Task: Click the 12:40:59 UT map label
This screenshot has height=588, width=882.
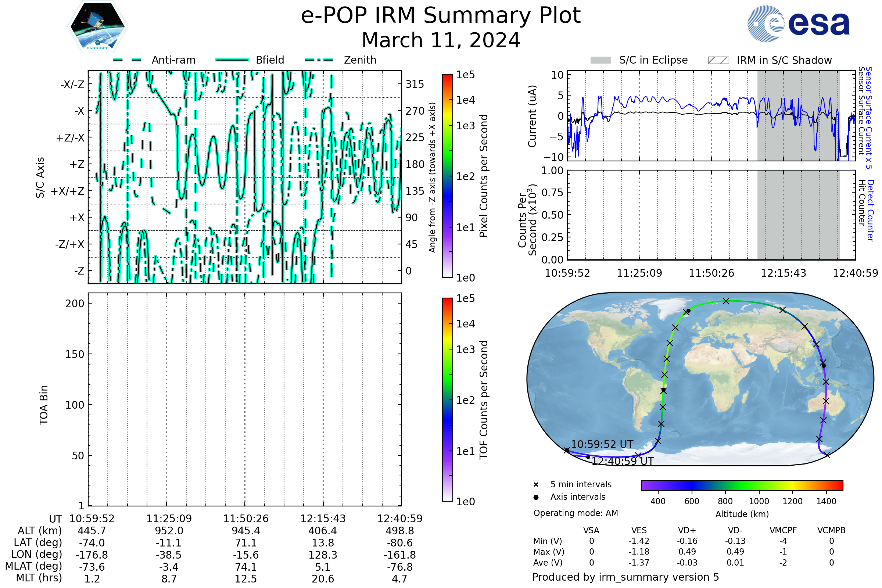Action: pyautogui.click(x=623, y=461)
